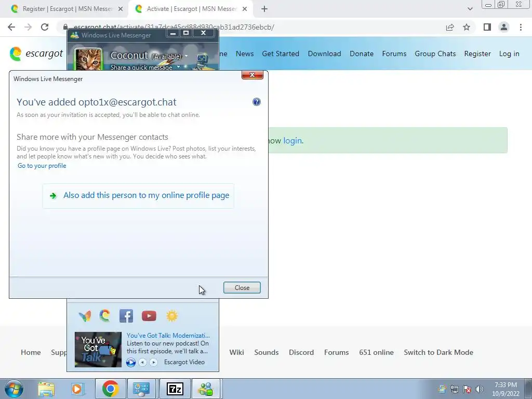Open Forums footer link
The image size is (532, 399).
336,352
